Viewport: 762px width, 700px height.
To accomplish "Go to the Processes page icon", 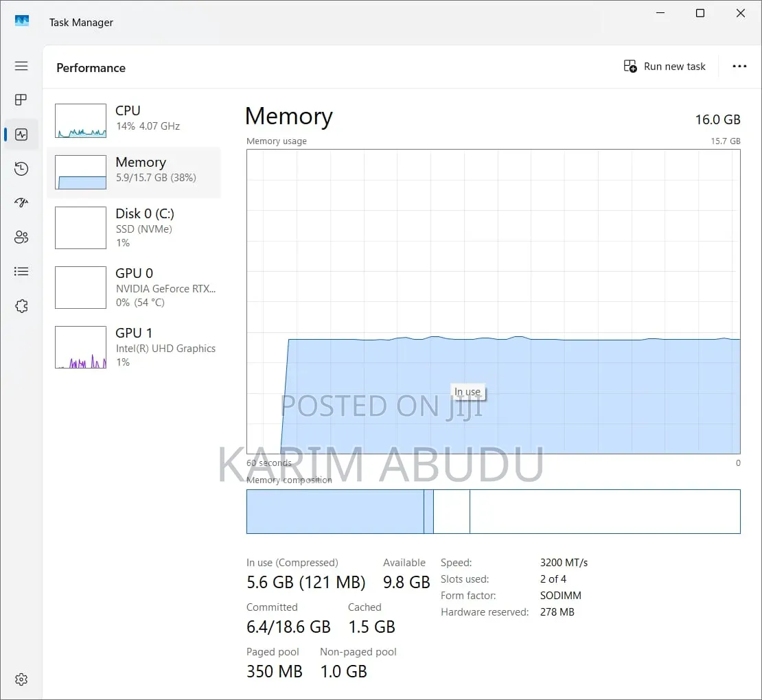I will [21, 100].
